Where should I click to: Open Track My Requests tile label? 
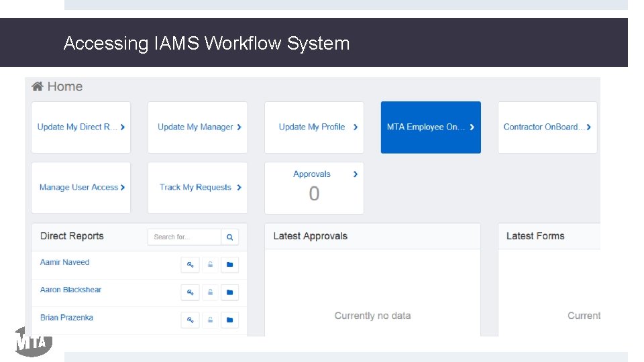pos(195,188)
